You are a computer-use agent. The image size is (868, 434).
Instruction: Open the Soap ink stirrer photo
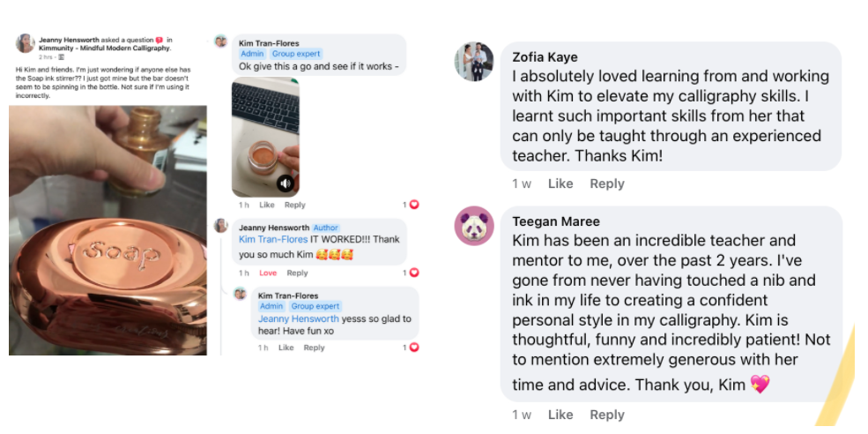coord(108,230)
